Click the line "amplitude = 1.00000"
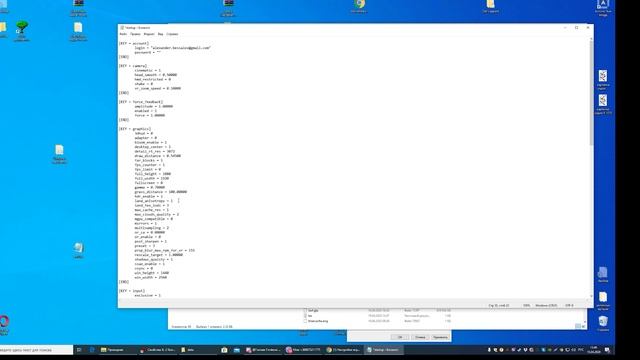 [153, 106]
